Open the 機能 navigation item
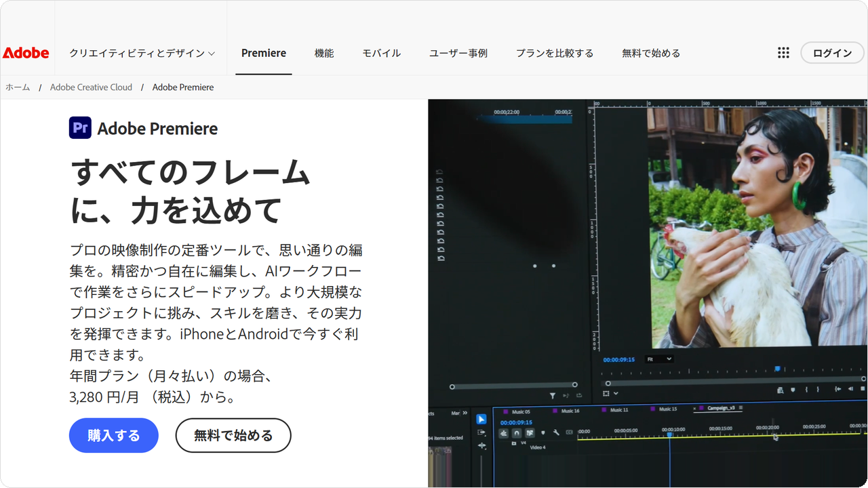The image size is (868, 488). coord(324,53)
